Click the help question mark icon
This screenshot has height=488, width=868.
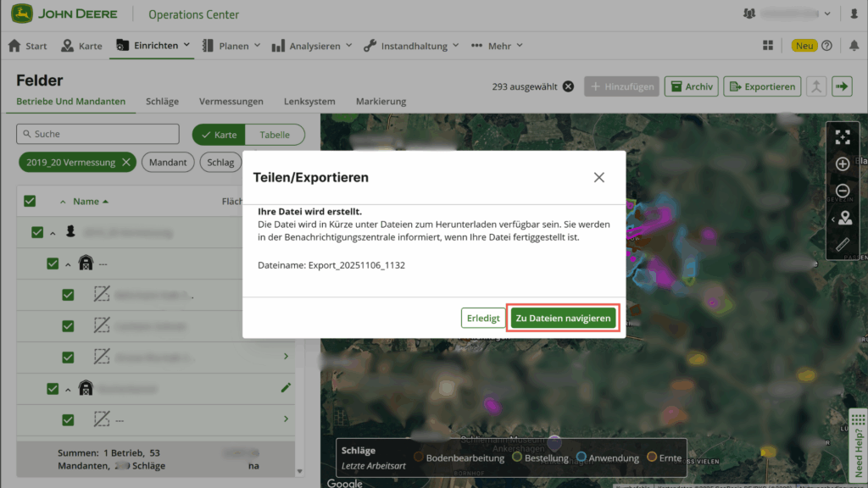tap(826, 46)
